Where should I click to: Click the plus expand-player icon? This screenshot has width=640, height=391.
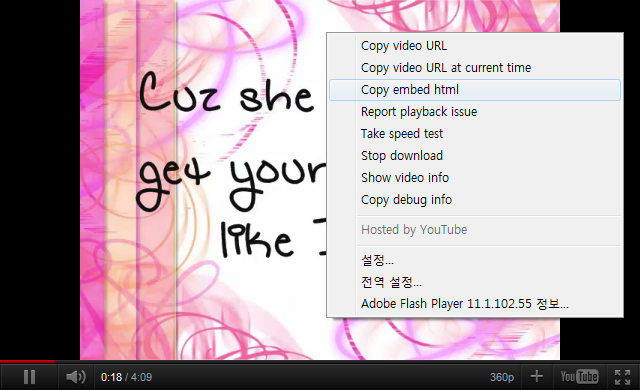536,376
